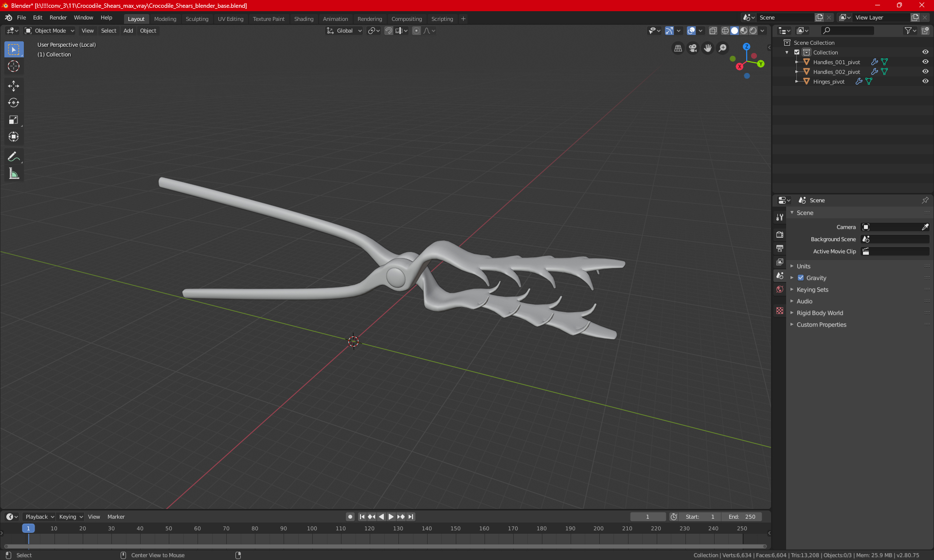Open the Keying dropdown in timeline
Image resolution: width=934 pixels, height=560 pixels.
coord(71,517)
